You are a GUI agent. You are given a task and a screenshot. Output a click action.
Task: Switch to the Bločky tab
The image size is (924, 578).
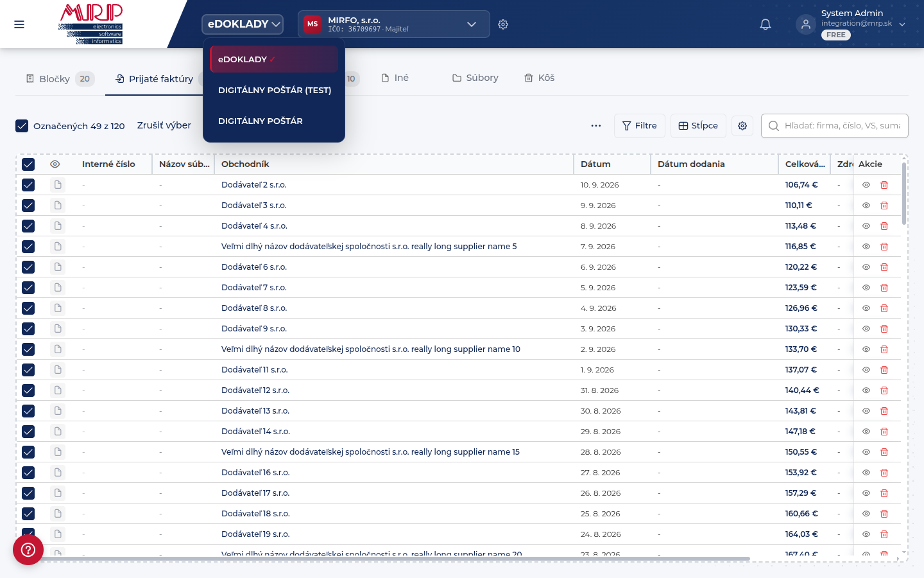(x=60, y=79)
